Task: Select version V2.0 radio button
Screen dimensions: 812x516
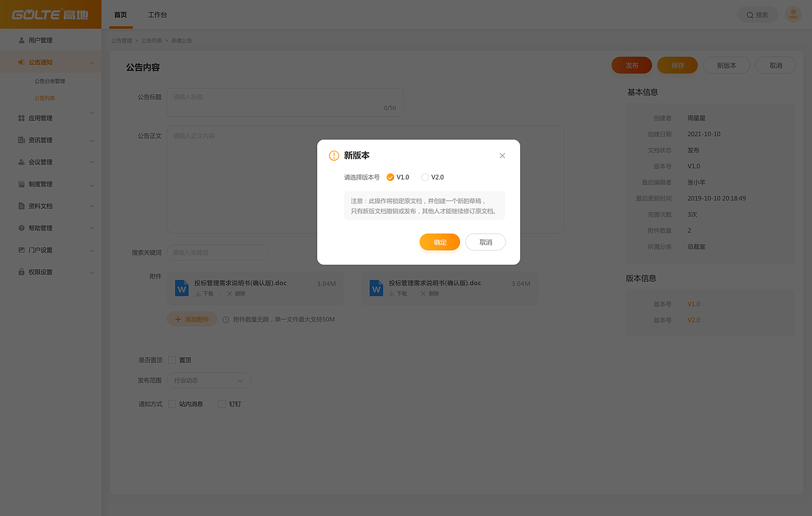Action: (425, 177)
